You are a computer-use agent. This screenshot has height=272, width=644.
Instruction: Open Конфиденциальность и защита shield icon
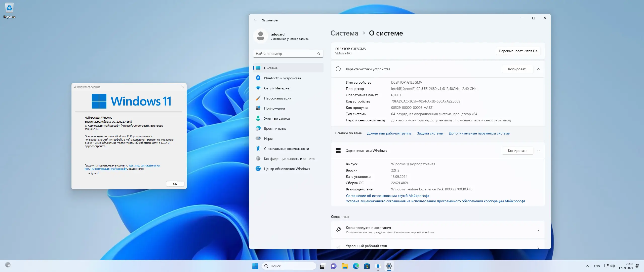pyautogui.click(x=258, y=159)
